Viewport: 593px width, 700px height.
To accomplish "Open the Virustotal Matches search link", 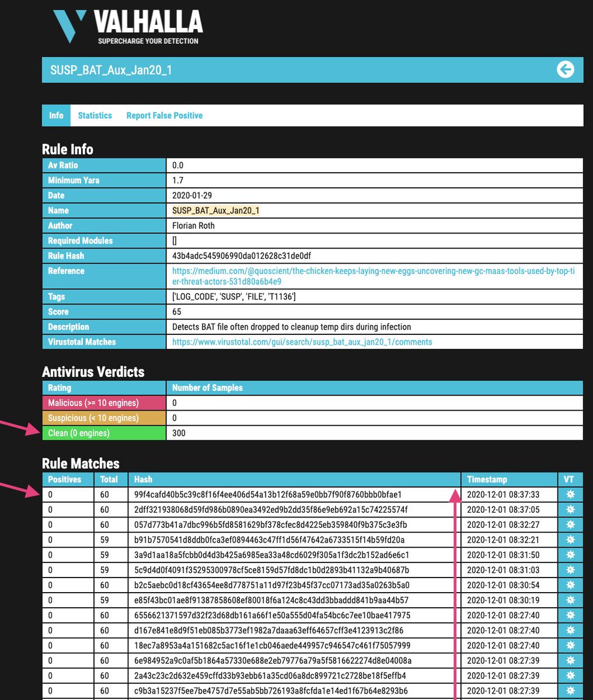I will coord(302,342).
